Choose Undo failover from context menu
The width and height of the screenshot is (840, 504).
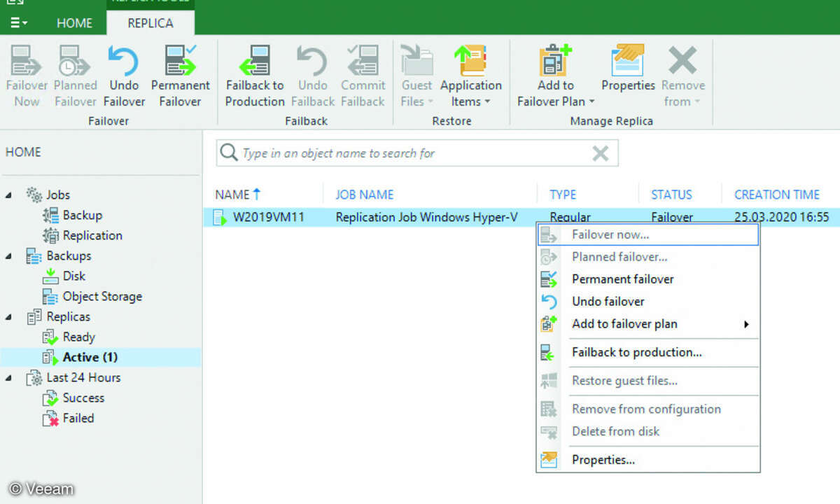tap(648, 301)
